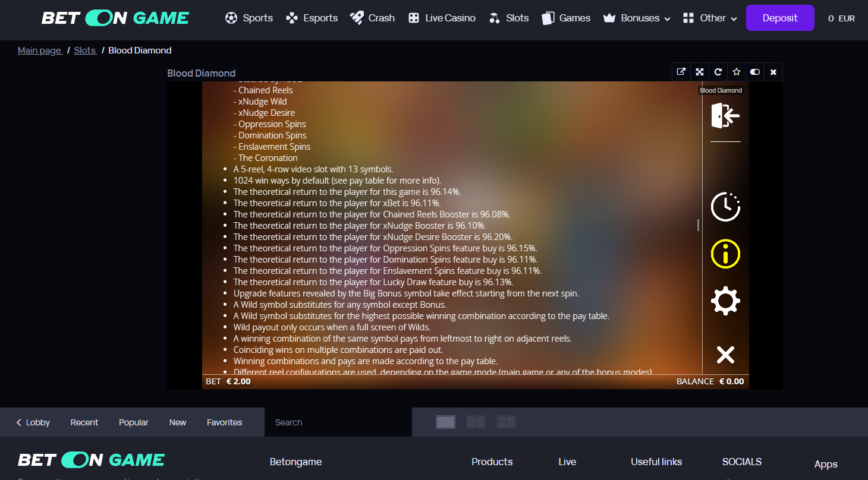Click the Esports gamepad icon

pyautogui.click(x=292, y=18)
